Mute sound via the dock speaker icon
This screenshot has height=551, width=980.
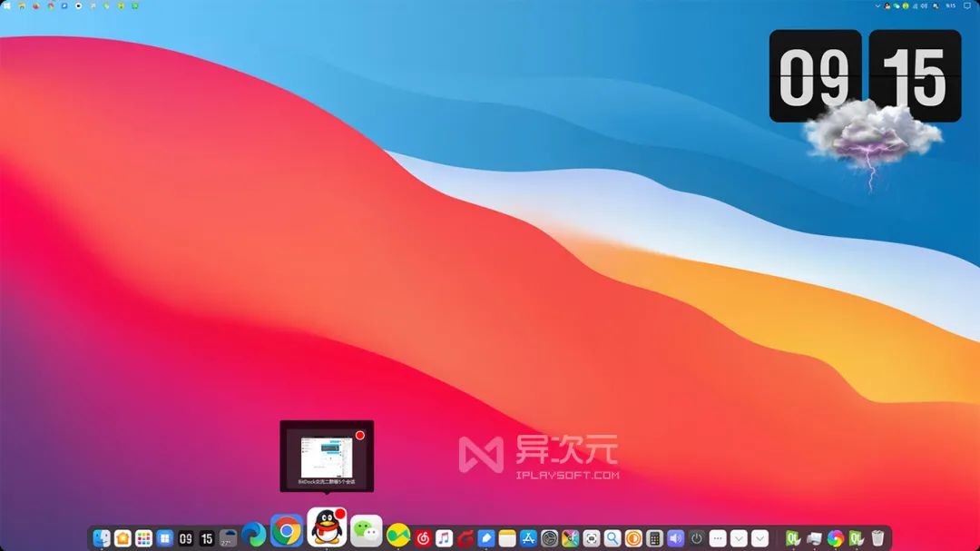(674, 536)
